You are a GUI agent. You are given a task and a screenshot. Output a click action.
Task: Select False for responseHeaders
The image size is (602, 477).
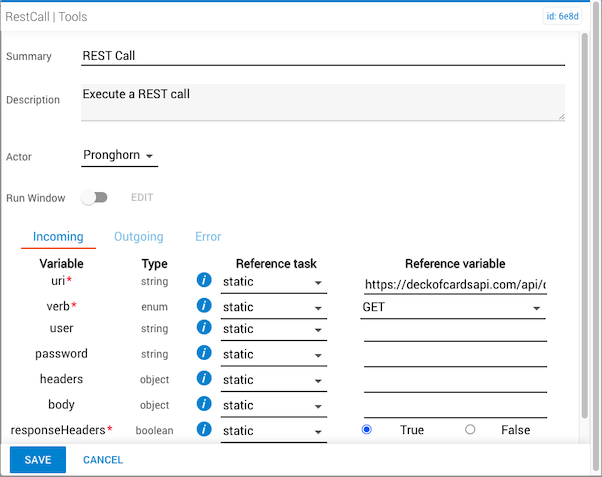[x=470, y=430]
